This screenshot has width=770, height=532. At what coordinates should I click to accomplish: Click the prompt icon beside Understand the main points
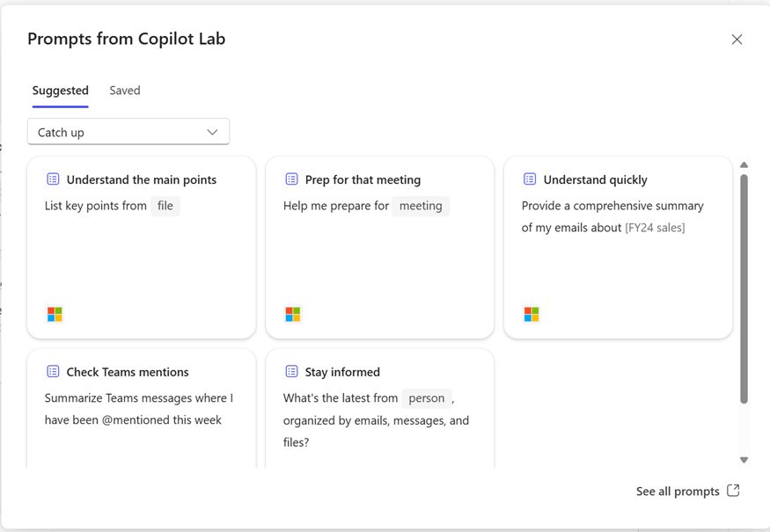tap(53, 179)
